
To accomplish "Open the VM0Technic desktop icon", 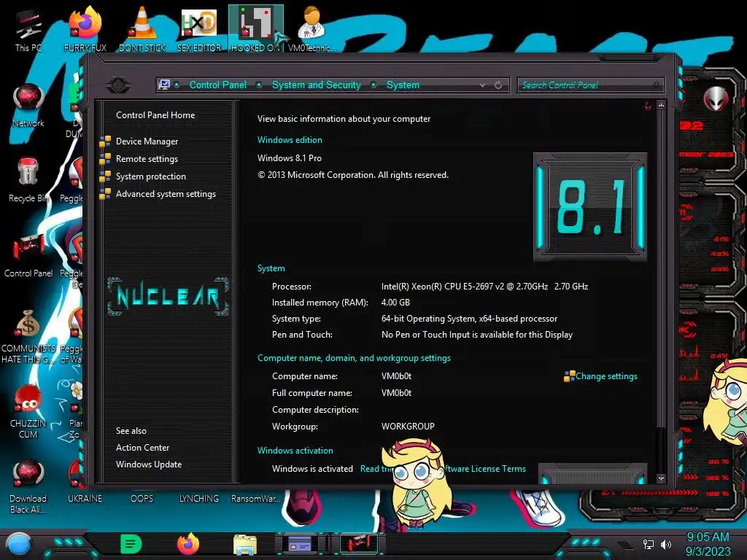I will click(x=311, y=30).
